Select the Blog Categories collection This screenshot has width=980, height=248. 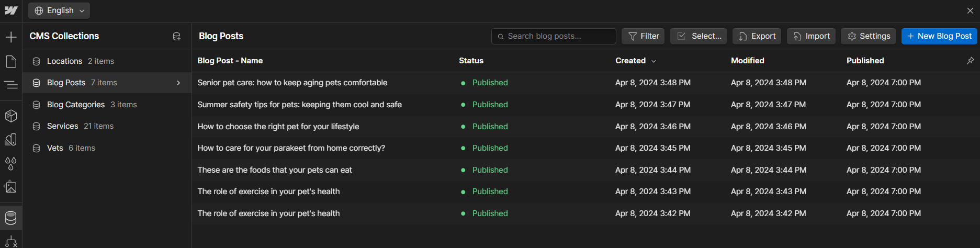(107, 105)
